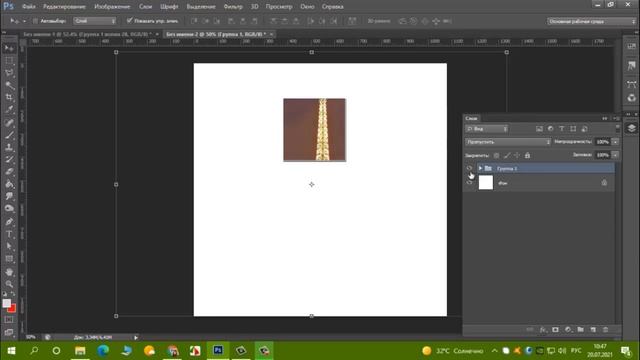Open the auto-select Слой dropdown
Image resolution: width=640 pixels, height=360 pixels.
[95, 21]
